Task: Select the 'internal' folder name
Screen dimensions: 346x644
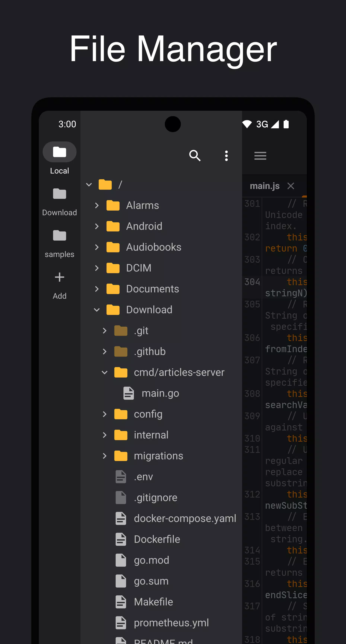Action: pyautogui.click(x=151, y=435)
